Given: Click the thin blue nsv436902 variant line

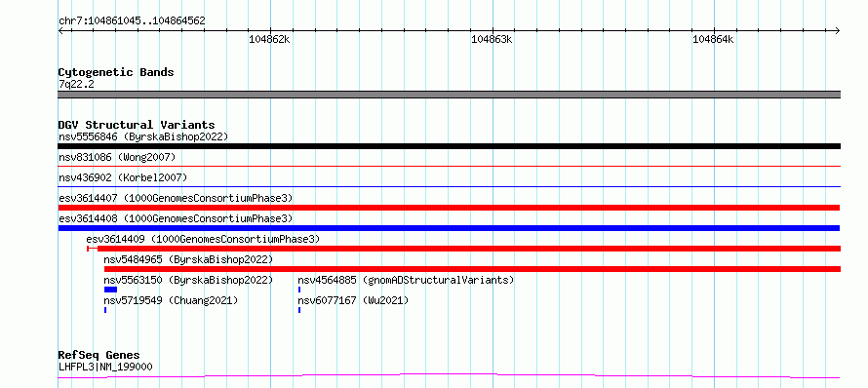Looking at the screenshot, I should coord(449,186).
